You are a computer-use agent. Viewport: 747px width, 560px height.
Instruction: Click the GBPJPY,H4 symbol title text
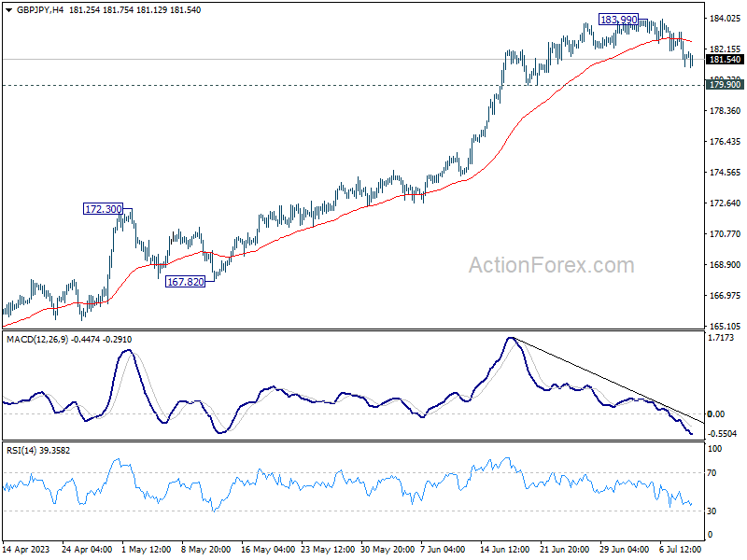pos(39,10)
